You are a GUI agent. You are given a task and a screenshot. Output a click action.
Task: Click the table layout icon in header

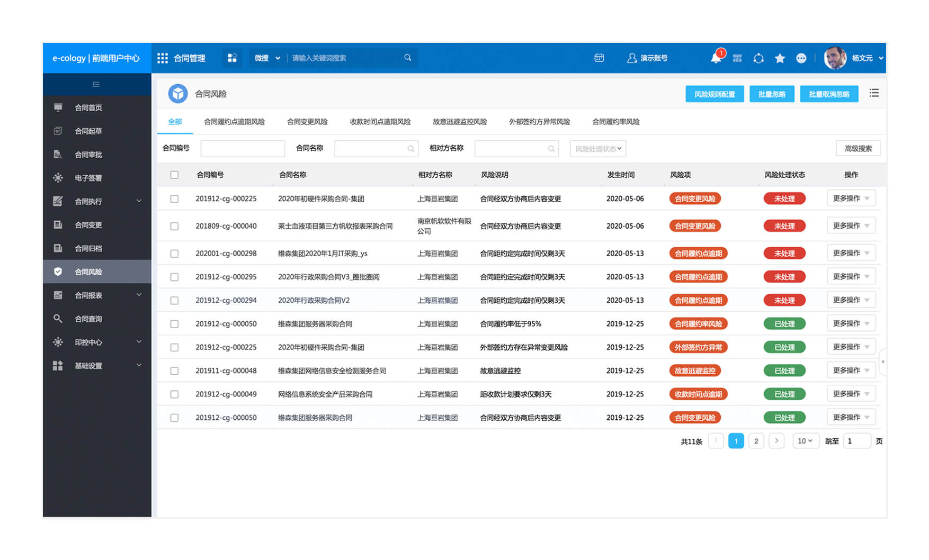(x=737, y=58)
